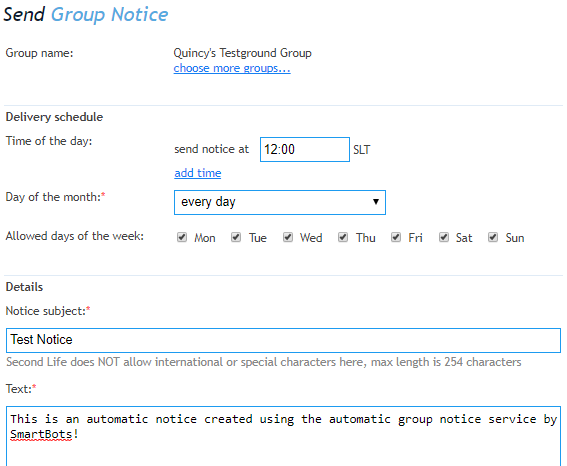The height and width of the screenshot is (466, 567).
Task: Click the 'Details' section title
Action: (24, 287)
